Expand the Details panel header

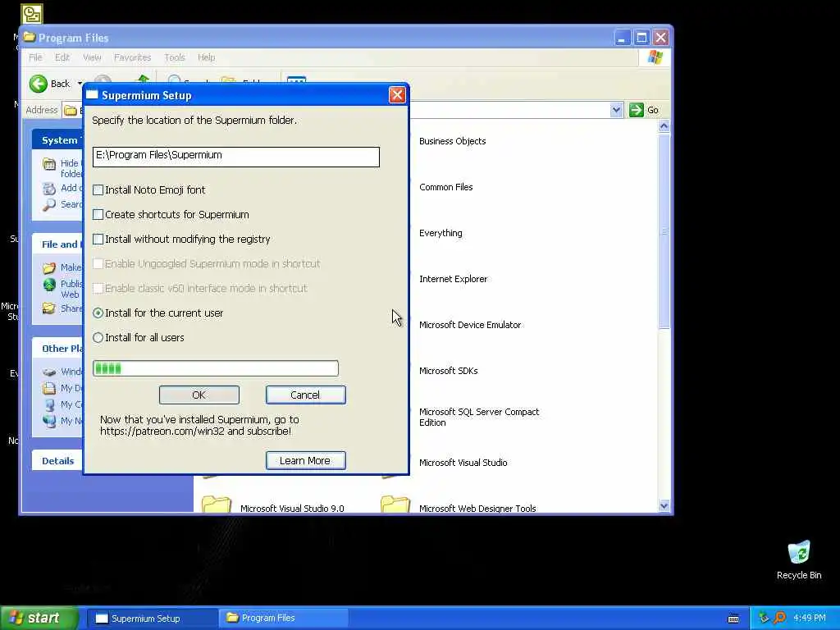[x=57, y=461]
